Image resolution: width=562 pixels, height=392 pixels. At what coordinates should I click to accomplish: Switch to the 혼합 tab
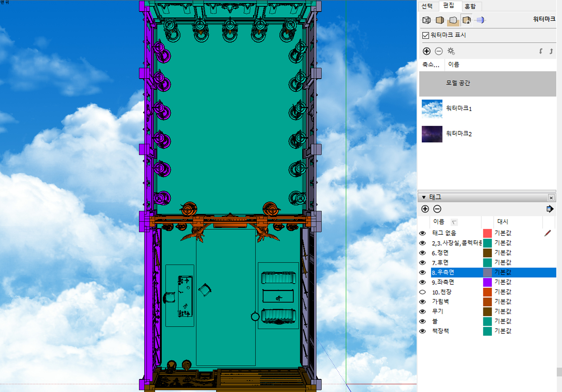[470, 6]
